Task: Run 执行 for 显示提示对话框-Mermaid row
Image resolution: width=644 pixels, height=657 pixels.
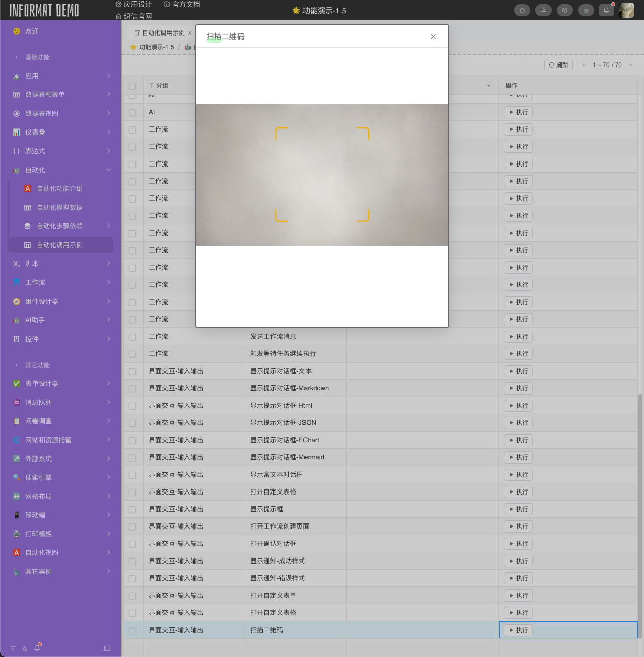Action: click(x=518, y=457)
